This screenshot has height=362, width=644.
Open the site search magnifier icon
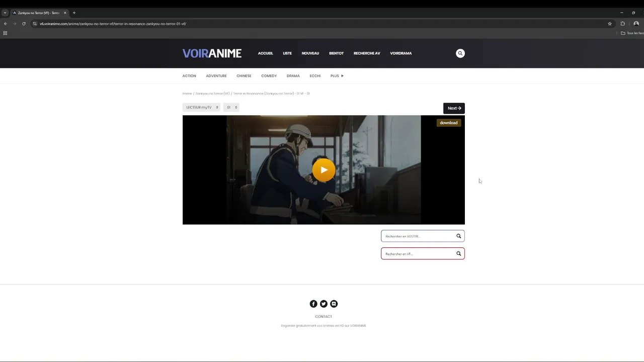460,53
